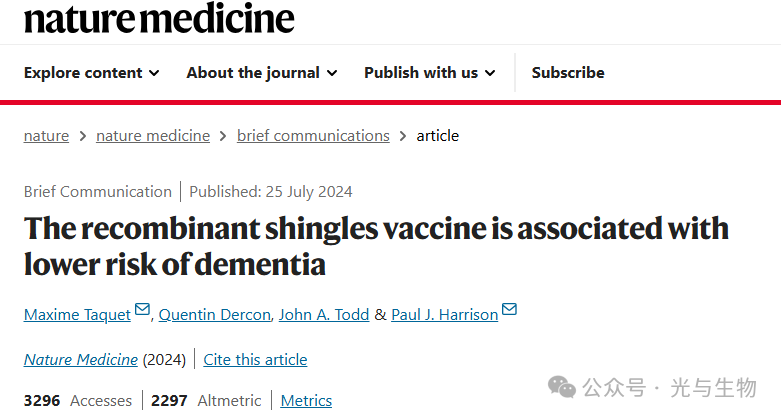Viewport: 781px width, 418px height.
Task: Expand the About the journal chevron
Action: pos(332,73)
